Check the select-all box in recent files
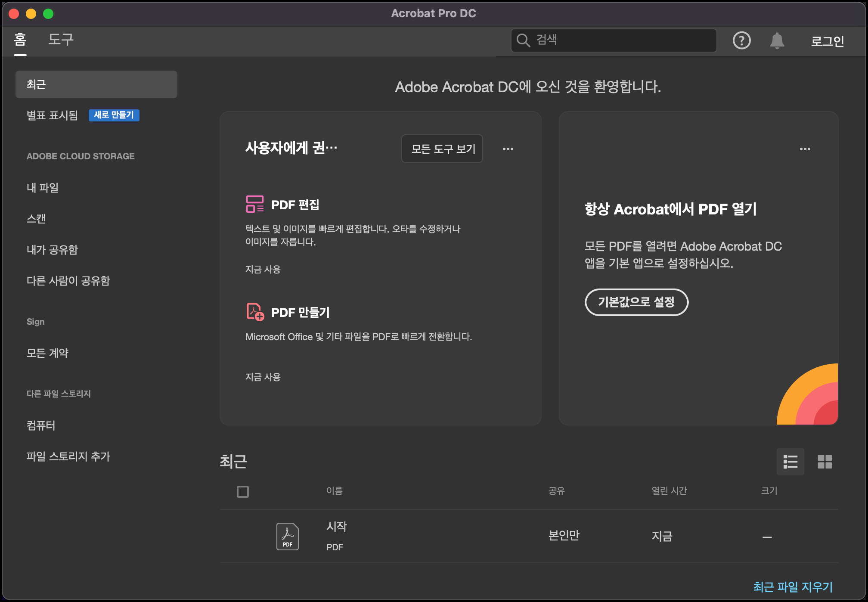This screenshot has width=868, height=602. tap(242, 491)
